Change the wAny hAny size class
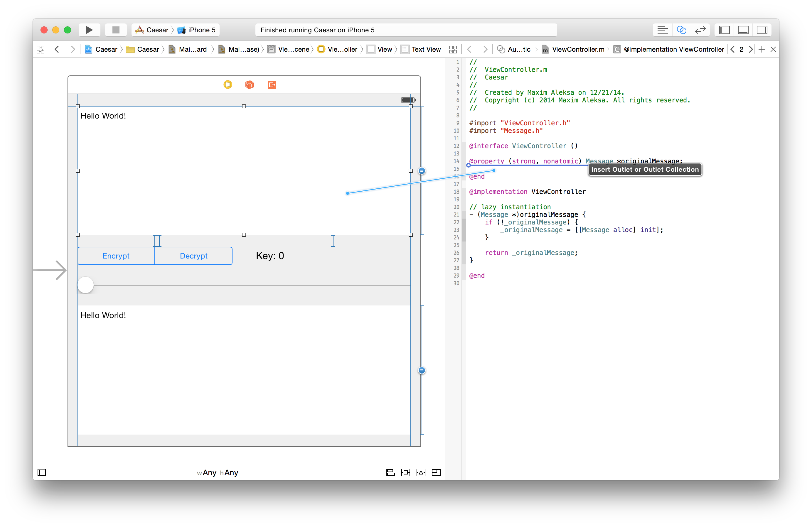 218,473
